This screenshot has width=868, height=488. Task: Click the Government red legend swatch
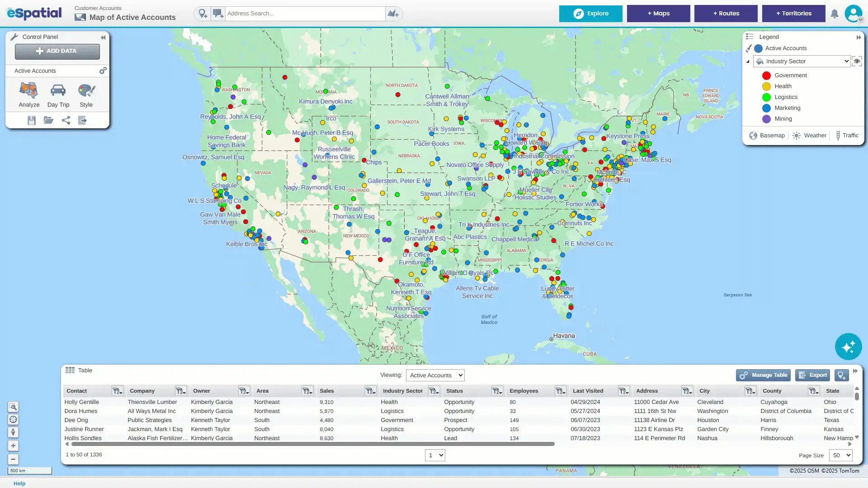[x=766, y=75]
